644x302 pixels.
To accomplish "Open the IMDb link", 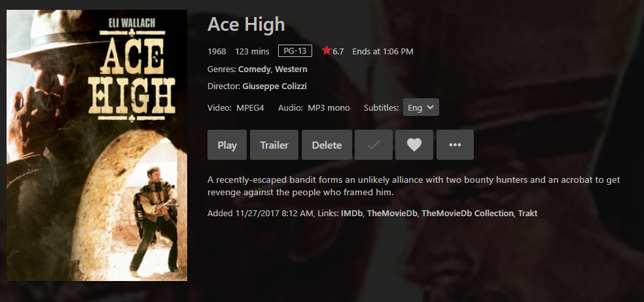I will point(352,214).
